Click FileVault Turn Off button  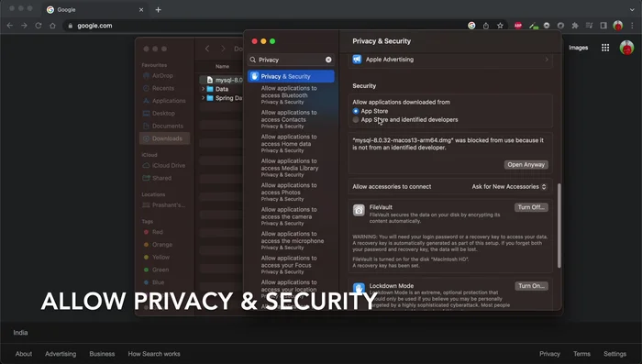(x=531, y=207)
